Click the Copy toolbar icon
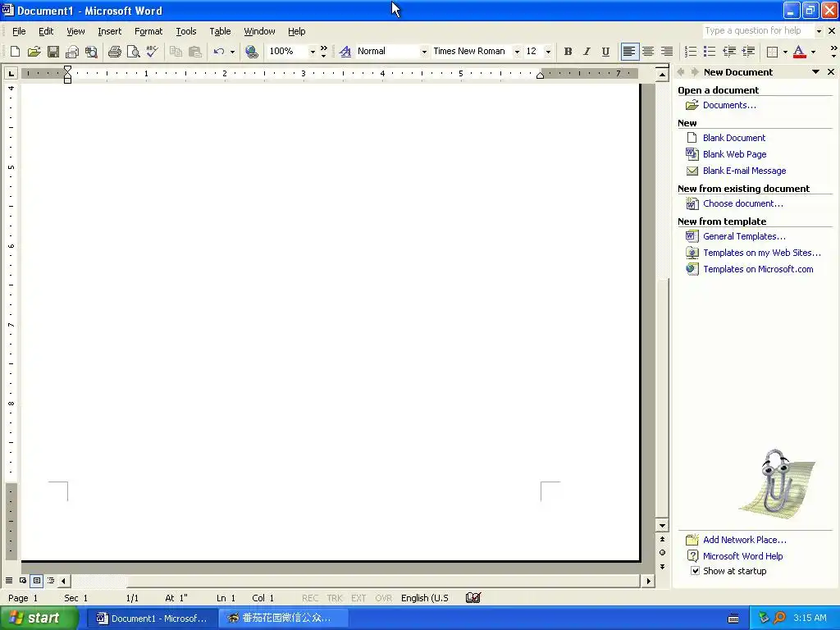This screenshot has height=630, width=840. (176, 52)
